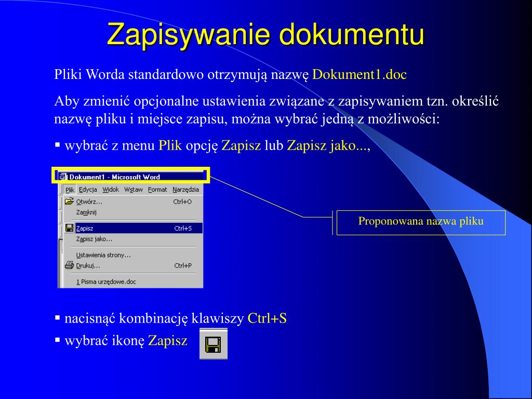Open recent file 1 Pisma urzędowe.doc

pyautogui.click(x=134, y=282)
